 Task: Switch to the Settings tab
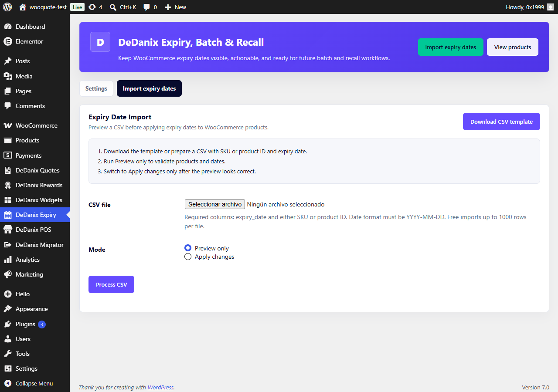[x=96, y=88]
